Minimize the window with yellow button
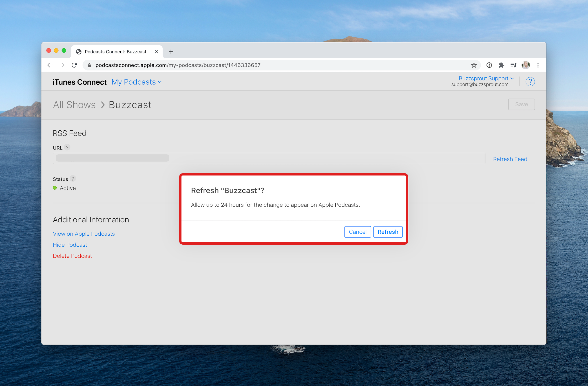This screenshot has width=588, height=386. click(x=56, y=50)
